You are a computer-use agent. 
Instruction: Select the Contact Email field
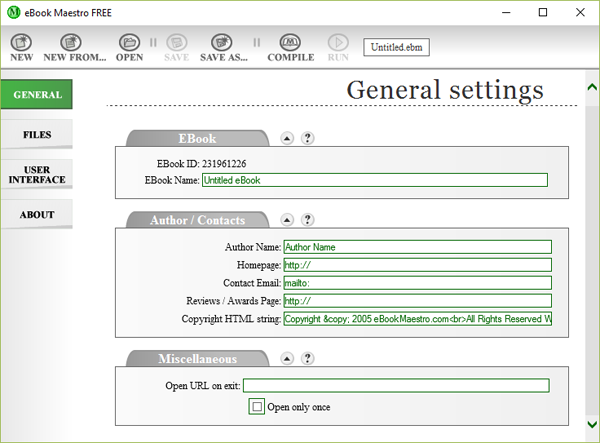417,283
